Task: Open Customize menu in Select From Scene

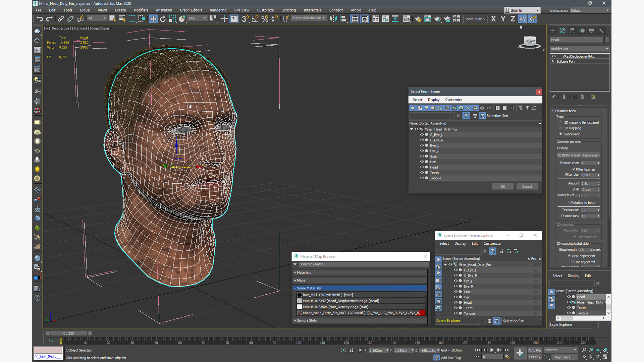Action: [453, 100]
